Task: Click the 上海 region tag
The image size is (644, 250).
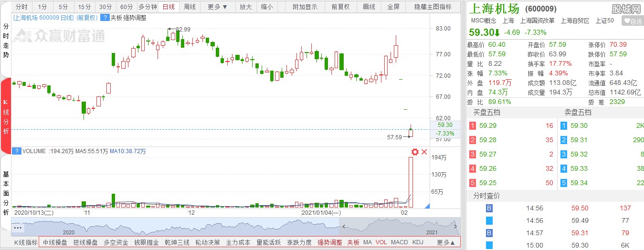Action: [508, 21]
